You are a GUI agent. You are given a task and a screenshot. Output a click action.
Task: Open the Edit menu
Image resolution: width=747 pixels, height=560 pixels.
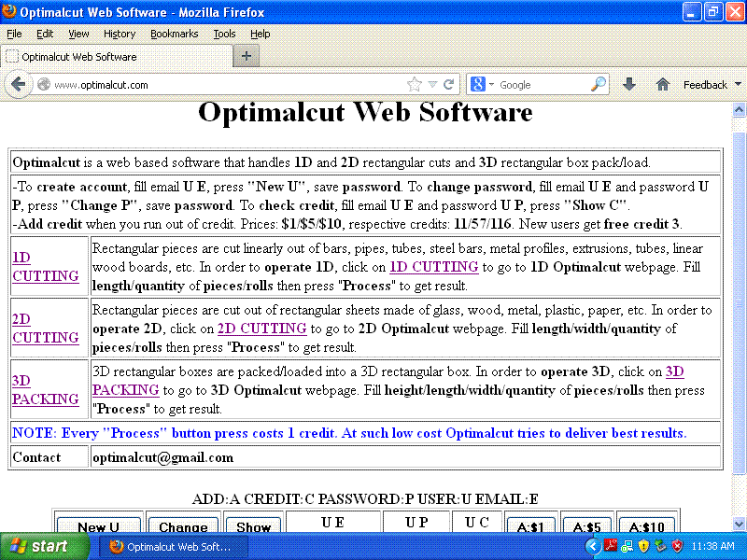[x=45, y=34]
